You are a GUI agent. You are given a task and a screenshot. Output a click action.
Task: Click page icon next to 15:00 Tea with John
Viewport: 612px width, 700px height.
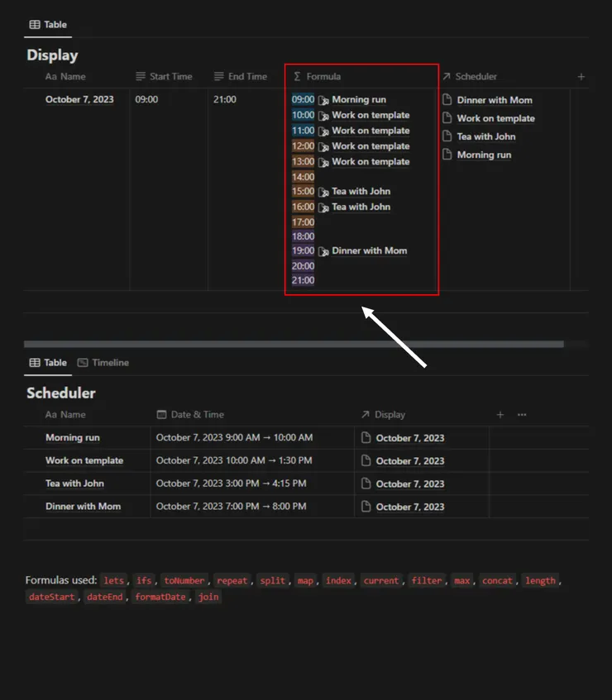pos(323,192)
